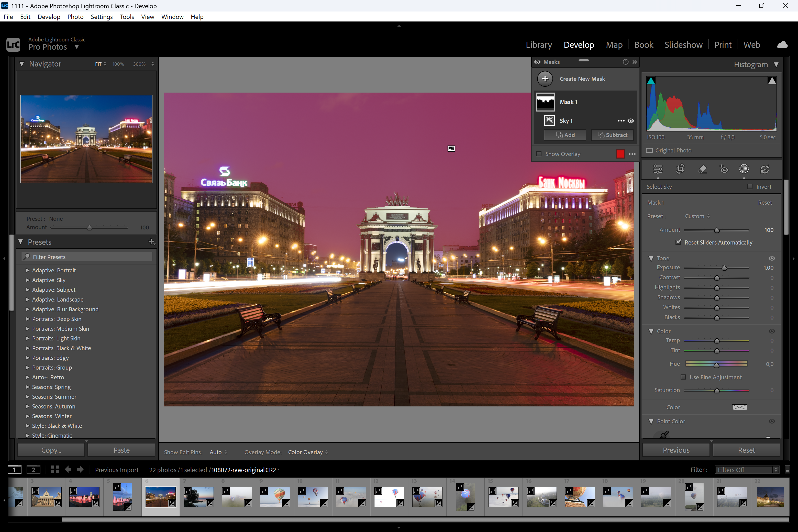Open the Filters Off dropdown
This screenshot has width=798, height=532.
click(747, 470)
